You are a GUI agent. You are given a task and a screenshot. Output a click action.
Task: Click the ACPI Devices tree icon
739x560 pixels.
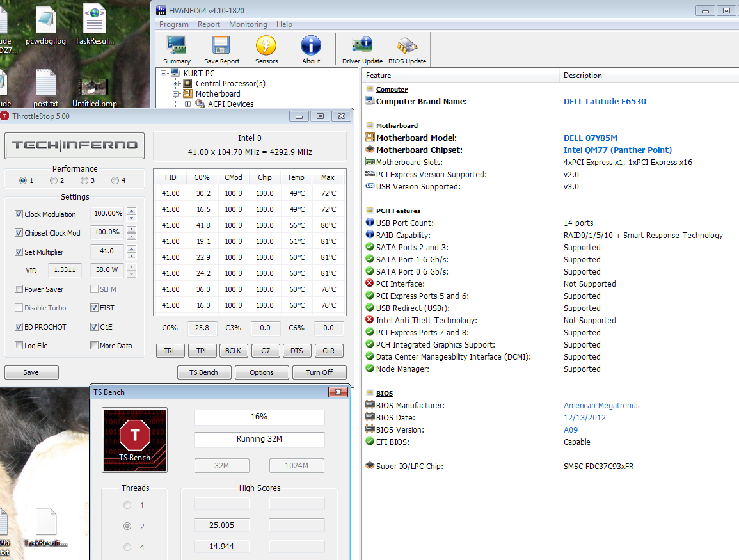click(200, 104)
